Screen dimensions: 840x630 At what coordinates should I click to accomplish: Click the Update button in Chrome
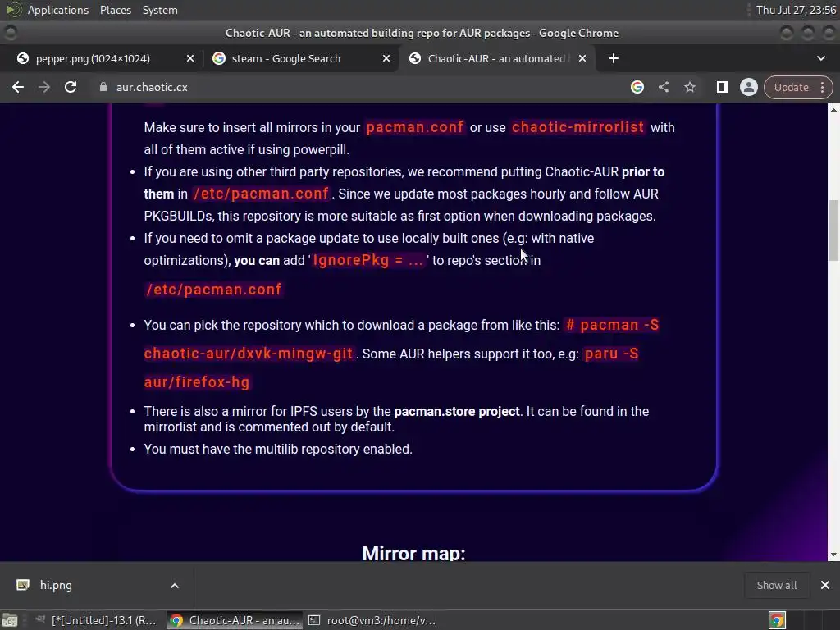(791, 87)
